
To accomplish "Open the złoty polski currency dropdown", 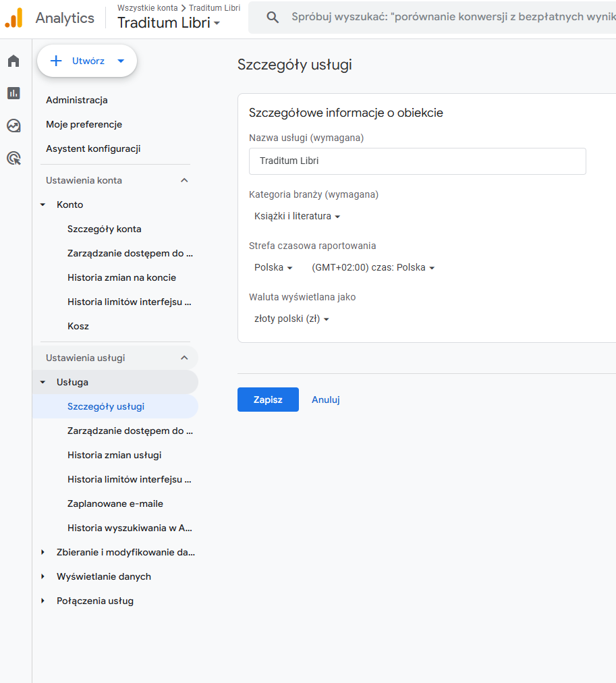I will point(291,319).
